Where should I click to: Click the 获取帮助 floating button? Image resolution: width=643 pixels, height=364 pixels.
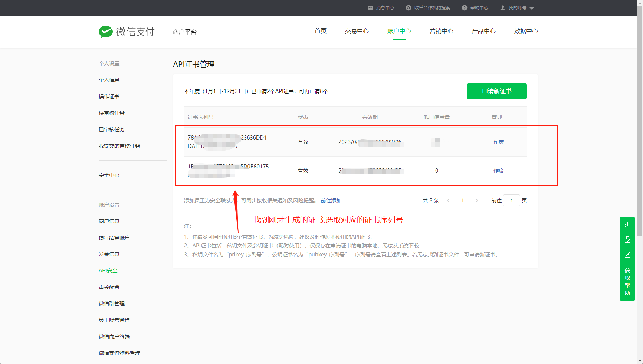pyautogui.click(x=627, y=282)
